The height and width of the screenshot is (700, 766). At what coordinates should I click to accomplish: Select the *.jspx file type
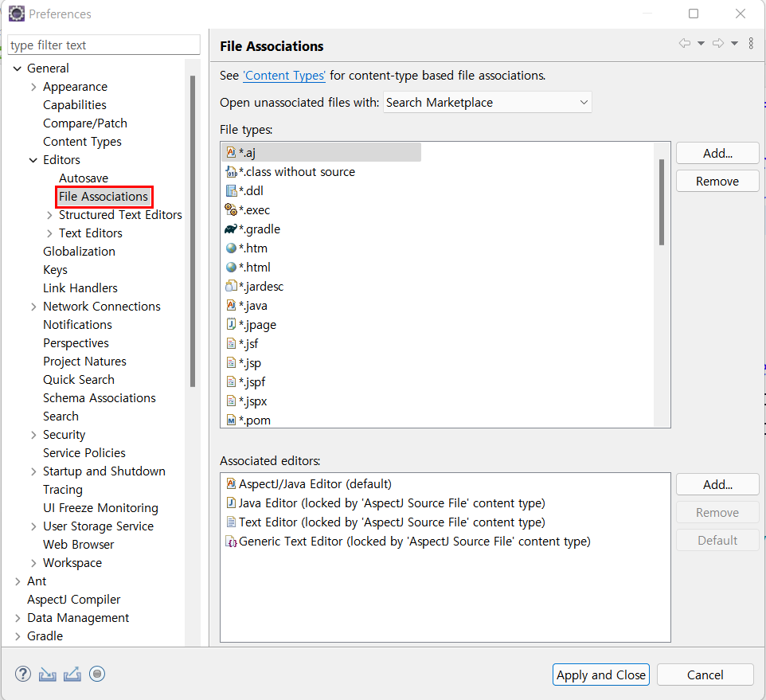click(x=246, y=401)
